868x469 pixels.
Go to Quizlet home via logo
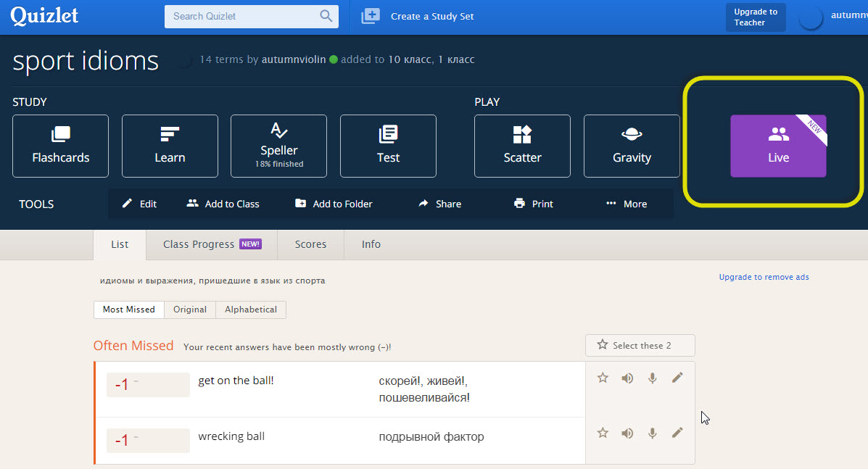click(x=44, y=15)
